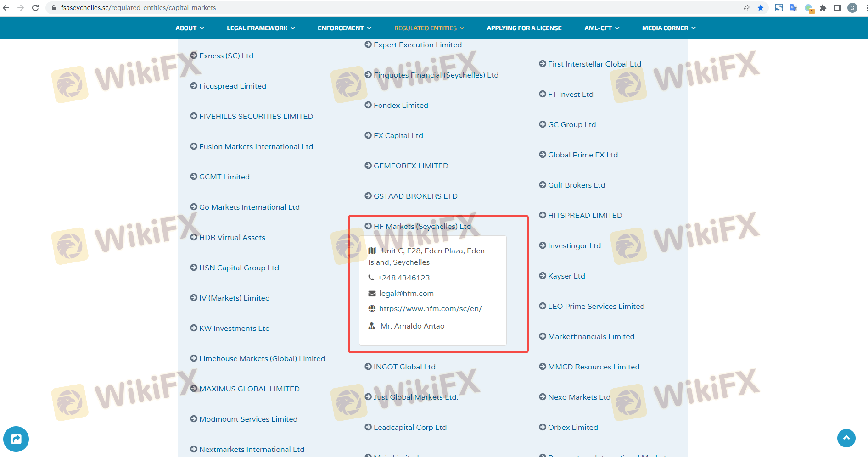Viewport: 868px width, 457px height.
Task: Click the browser reload page icon
Action: click(35, 8)
